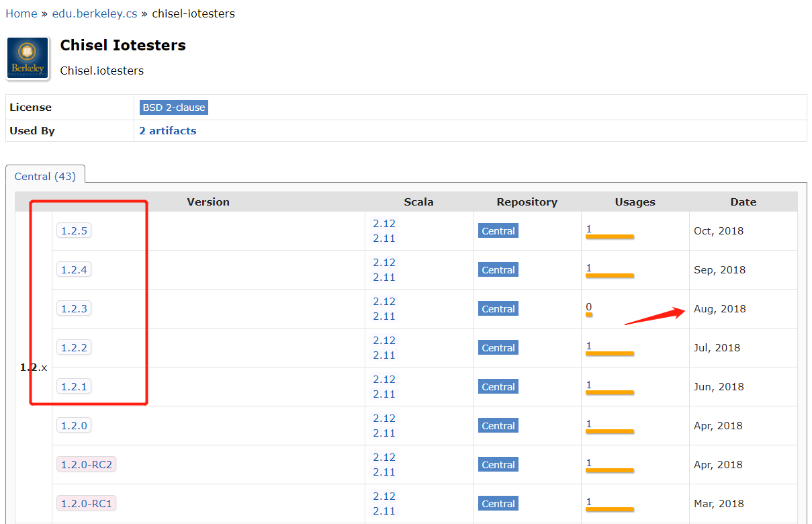The height and width of the screenshot is (524, 812).
Task: Open version 1.2.2
Action: click(x=74, y=348)
